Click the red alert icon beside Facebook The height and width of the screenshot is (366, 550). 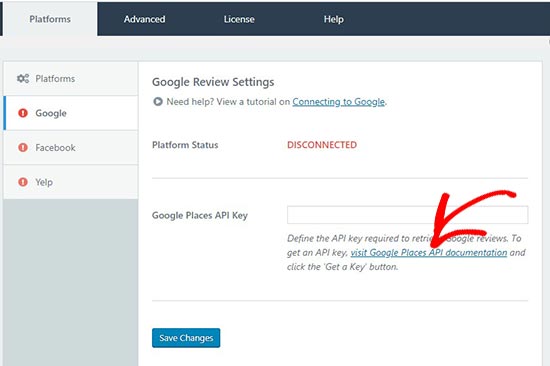coord(23,147)
